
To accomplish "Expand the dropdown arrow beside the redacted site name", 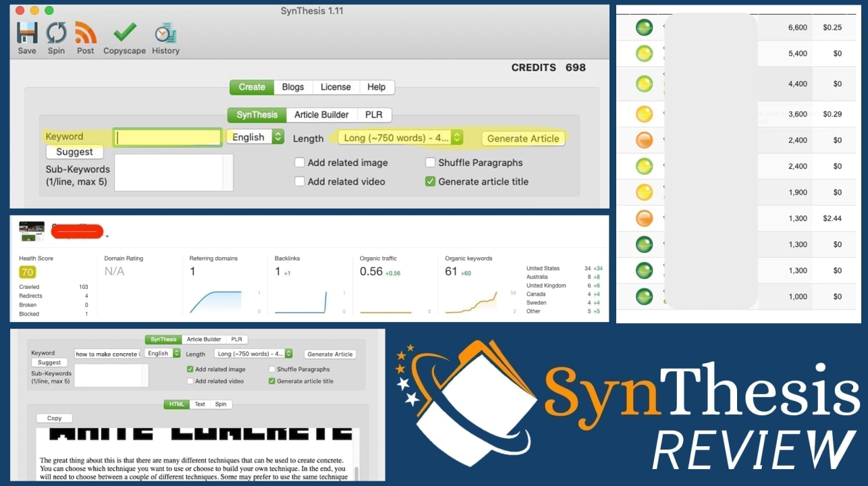I will tap(107, 236).
